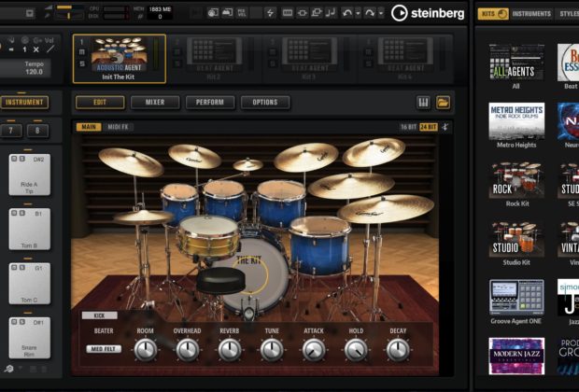Click the INSTRUMENT button
The height and width of the screenshot is (392, 579).
tap(24, 103)
